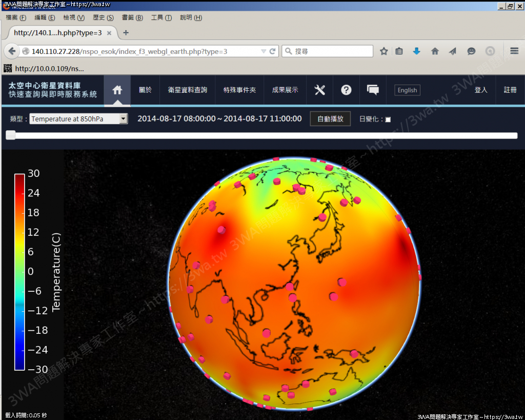Click the 登入 login link
The height and width of the screenshot is (420, 525).
click(481, 90)
